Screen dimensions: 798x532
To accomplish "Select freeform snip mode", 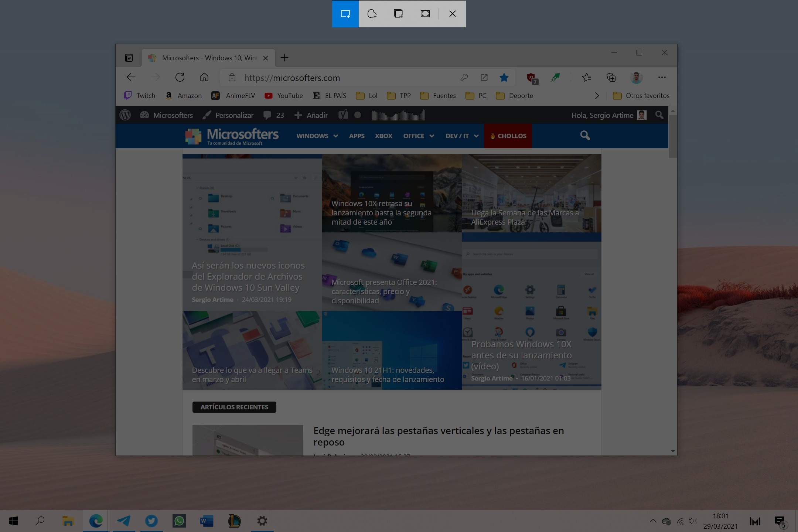I will pos(372,14).
